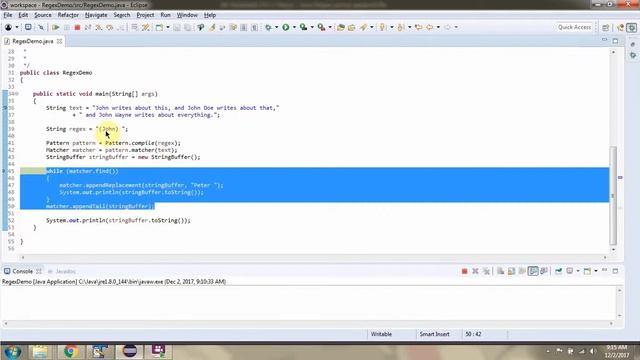Click Last Edit Location arrow icon
Viewport: 640px width, 360px height.
418,27
